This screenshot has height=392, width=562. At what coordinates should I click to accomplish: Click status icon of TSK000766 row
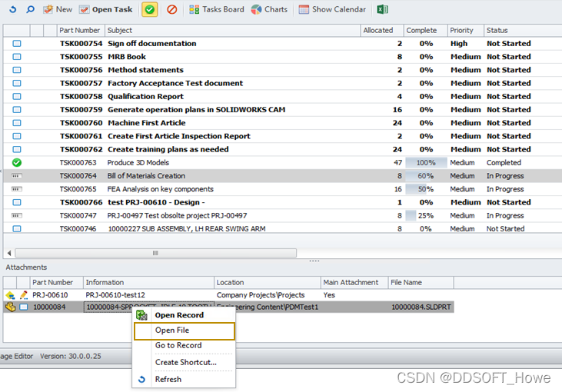point(17,202)
